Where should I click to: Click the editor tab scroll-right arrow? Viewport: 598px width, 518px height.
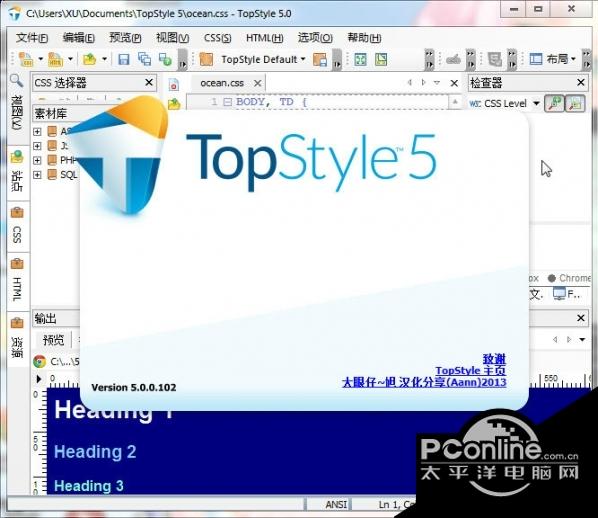click(x=423, y=82)
